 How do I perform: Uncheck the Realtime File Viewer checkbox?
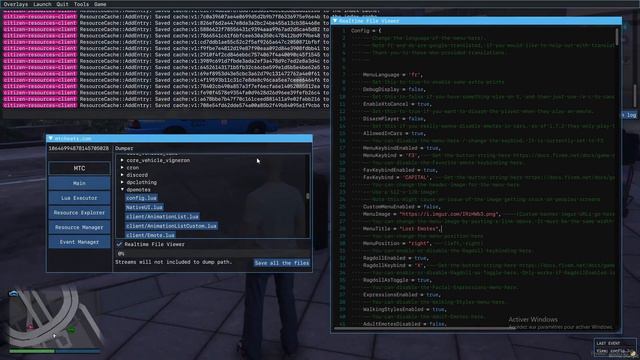click(119, 244)
